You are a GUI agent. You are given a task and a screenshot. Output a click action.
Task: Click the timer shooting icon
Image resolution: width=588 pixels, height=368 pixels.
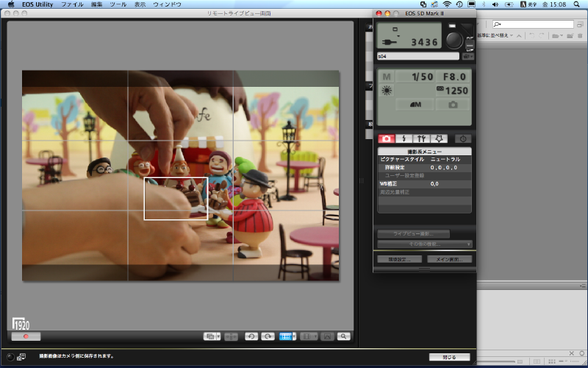coord(462,138)
